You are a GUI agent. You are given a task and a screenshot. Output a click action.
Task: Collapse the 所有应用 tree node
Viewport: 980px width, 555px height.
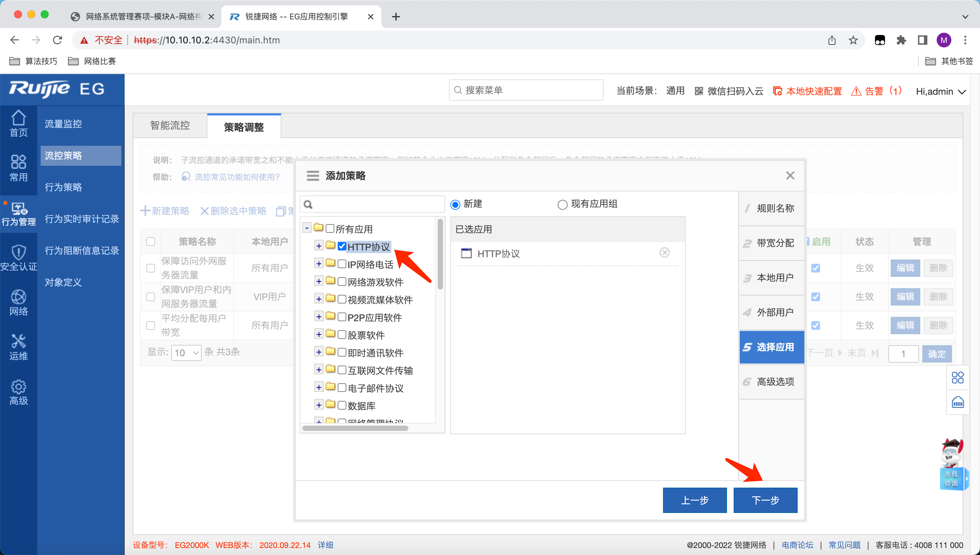tap(307, 228)
